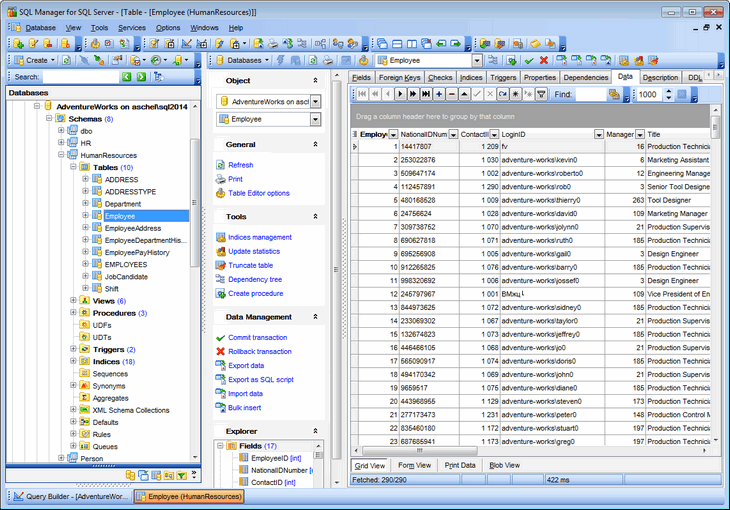Delete record with minus navigator button
730x510 pixels.
452,94
